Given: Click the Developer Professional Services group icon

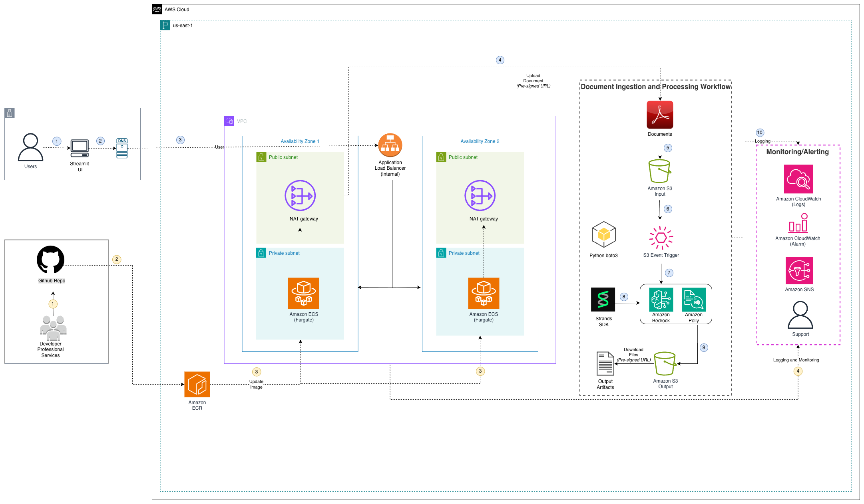Looking at the screenshot, I should (53, 327).
